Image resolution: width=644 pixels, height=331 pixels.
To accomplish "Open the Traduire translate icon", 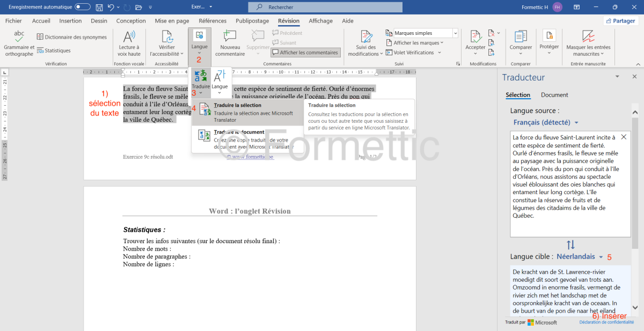I will click(x=201, y=77).
